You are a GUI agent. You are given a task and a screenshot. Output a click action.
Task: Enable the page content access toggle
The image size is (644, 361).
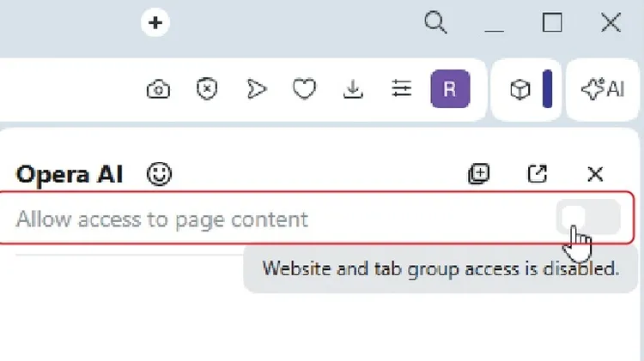pyautogui.click(x=588, y=218)
